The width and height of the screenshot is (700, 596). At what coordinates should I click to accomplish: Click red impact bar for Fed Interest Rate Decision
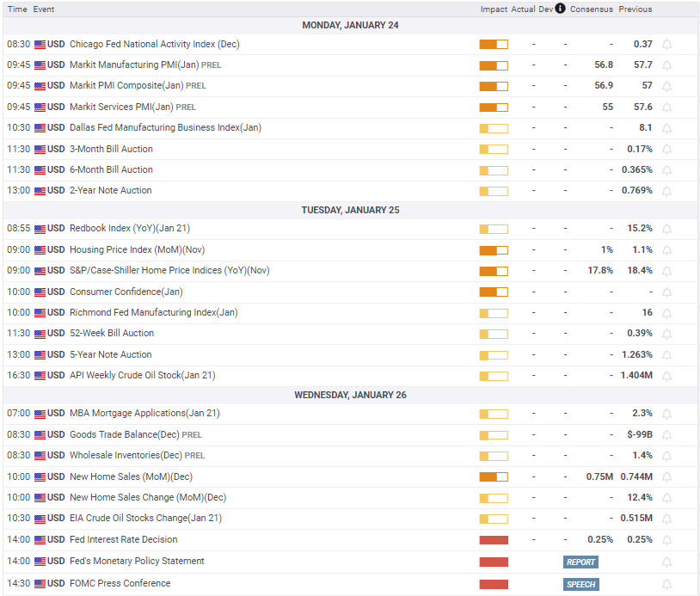click(494, 540)
